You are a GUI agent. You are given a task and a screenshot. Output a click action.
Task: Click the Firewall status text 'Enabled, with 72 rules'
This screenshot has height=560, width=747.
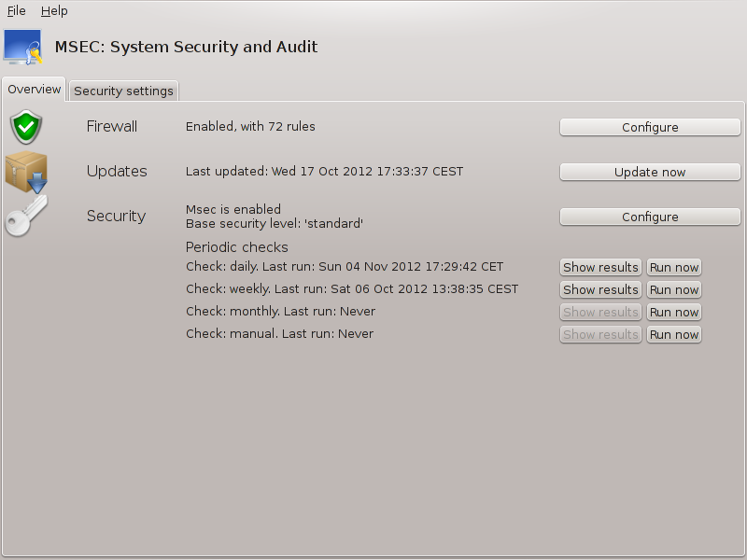[250, 127]
